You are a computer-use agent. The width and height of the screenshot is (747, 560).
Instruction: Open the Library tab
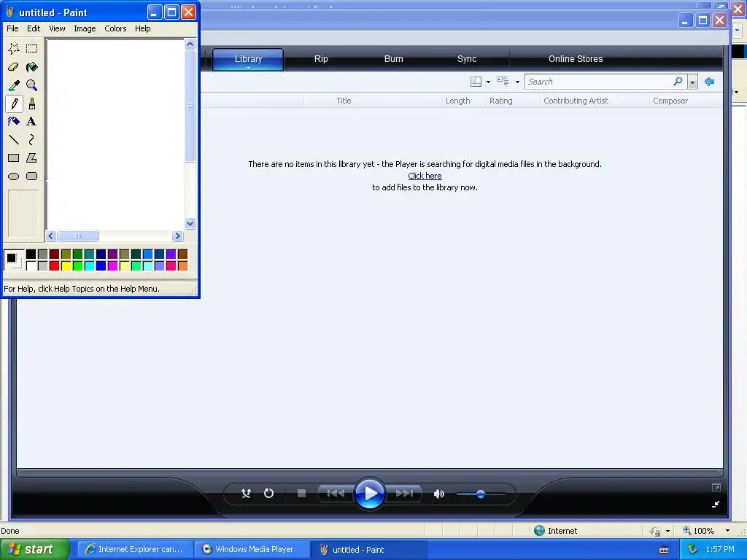248,59
